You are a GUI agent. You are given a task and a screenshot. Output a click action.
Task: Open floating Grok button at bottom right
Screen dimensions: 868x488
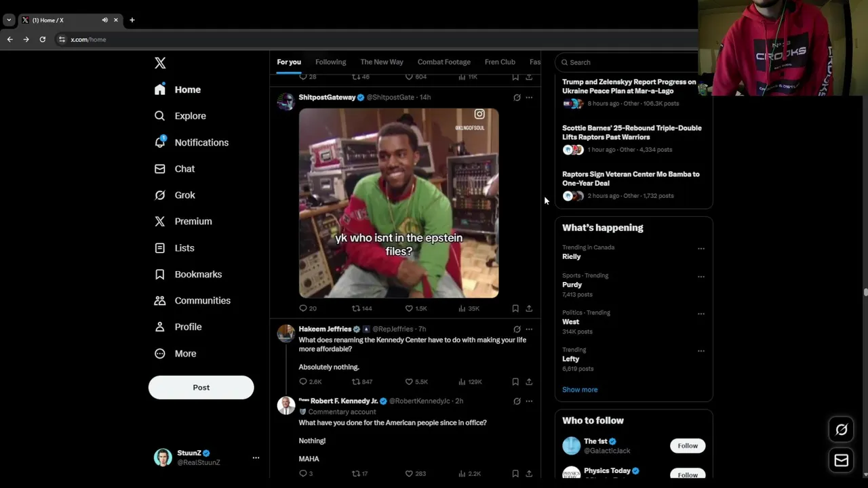[842, 429]
